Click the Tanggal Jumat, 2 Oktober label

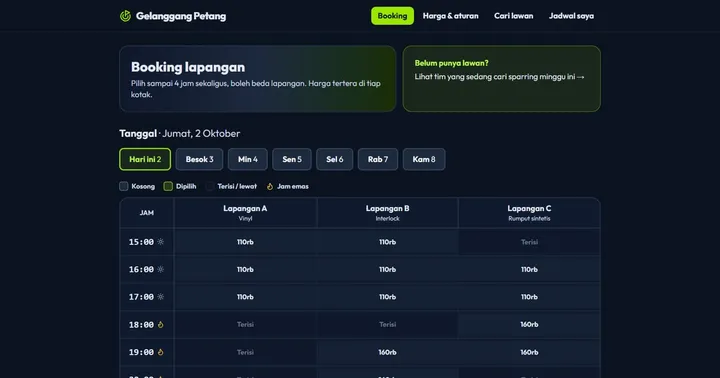(x=180, y=133)
